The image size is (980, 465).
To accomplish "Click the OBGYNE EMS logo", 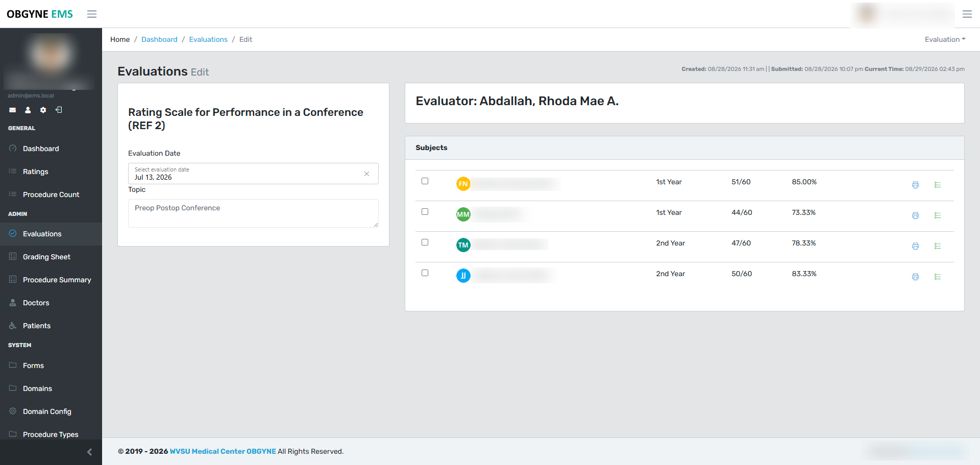I will [40, 14].
